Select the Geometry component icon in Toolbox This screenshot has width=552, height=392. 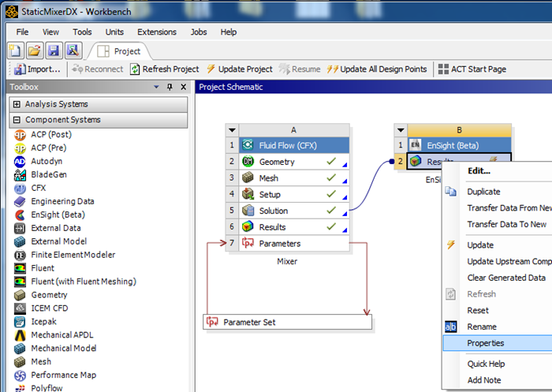pos(20,295)
